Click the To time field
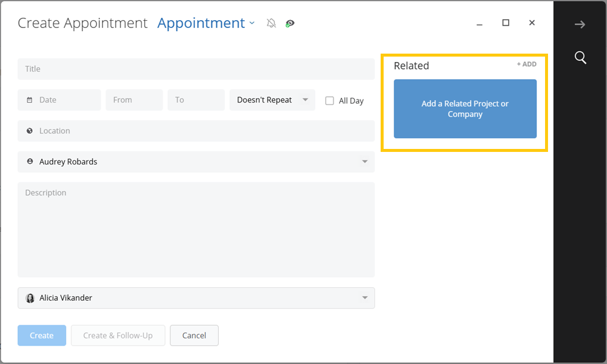Viewport: 607px width, 364px height. point(196,100)
